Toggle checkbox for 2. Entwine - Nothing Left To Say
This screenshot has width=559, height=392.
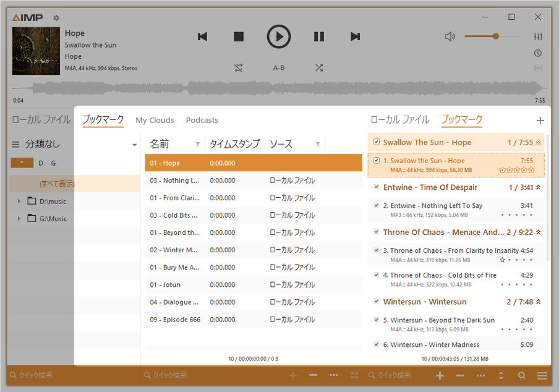tap(376, 205)
